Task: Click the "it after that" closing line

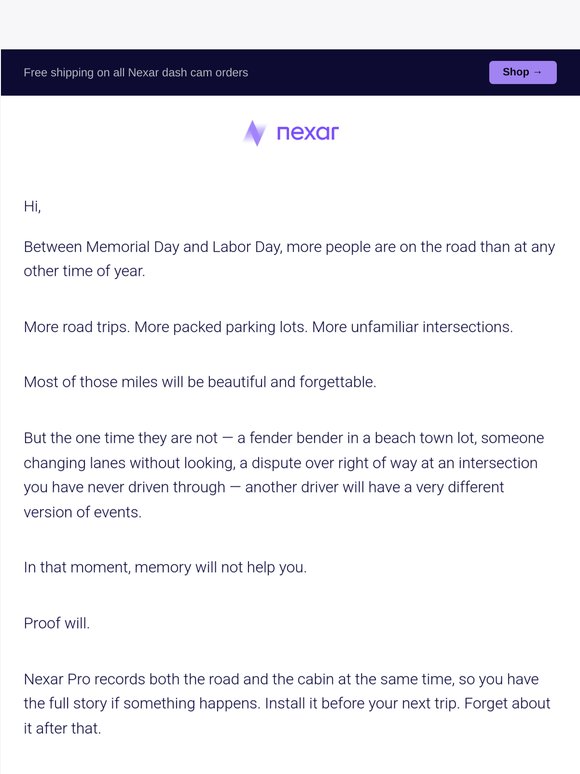Action: 62,729
